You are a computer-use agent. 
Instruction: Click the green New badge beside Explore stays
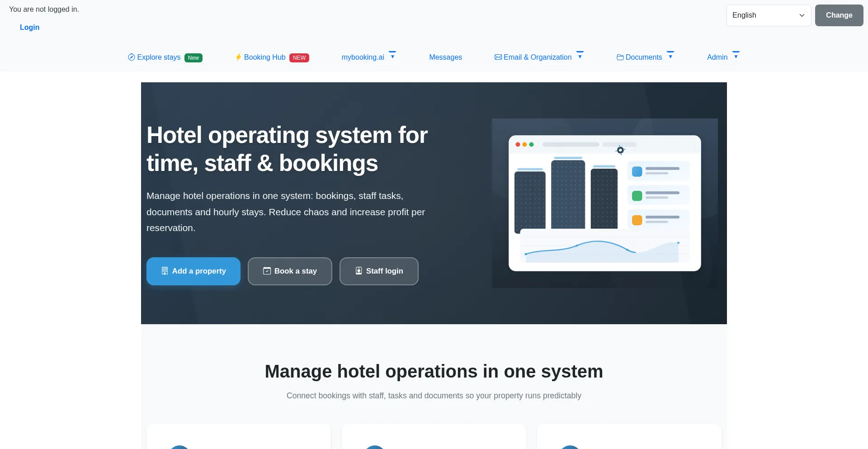pyautogui.click(x=193, y=58)
